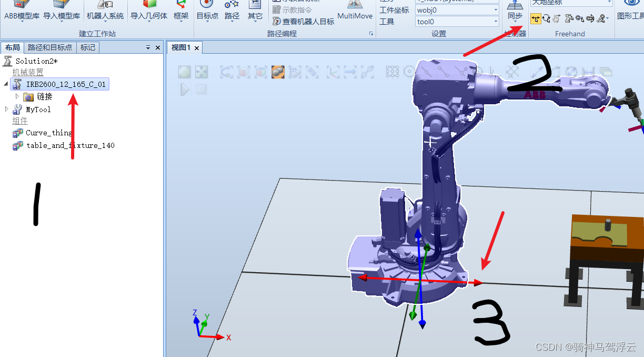This screenshot has height=357, width=644.
Task: Click the 同步 synchronize button
Action: click(x=515, y=12)
